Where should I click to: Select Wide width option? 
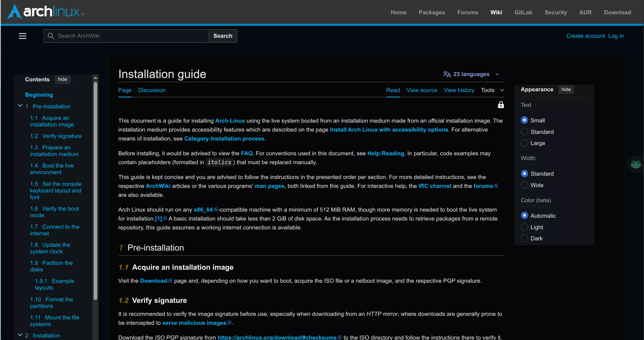coord(524,185)
